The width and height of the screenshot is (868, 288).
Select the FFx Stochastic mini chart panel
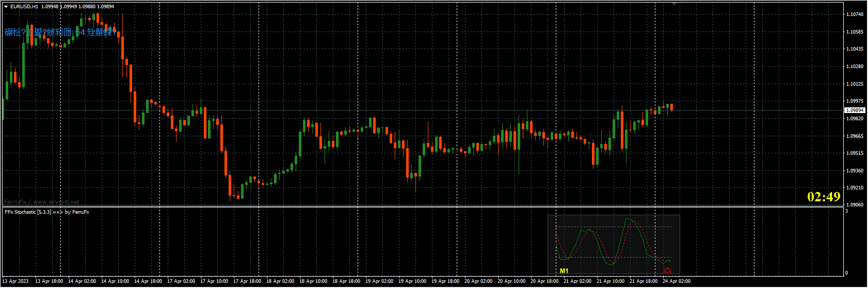pyautogui.click(x=614, y=244)
